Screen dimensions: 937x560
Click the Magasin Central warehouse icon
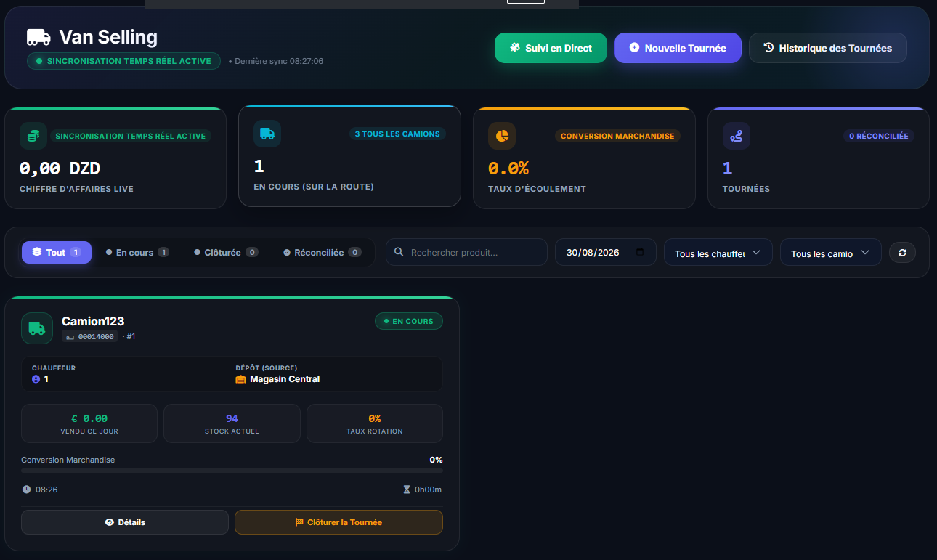click(241, 379)
